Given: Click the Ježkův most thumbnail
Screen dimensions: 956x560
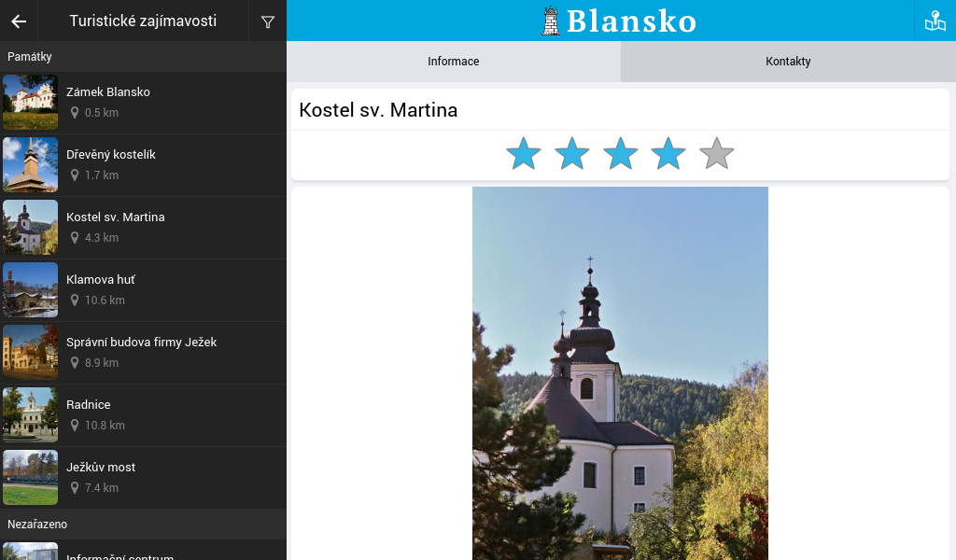Looking at the screenshot, I should [x=31, y=478].
